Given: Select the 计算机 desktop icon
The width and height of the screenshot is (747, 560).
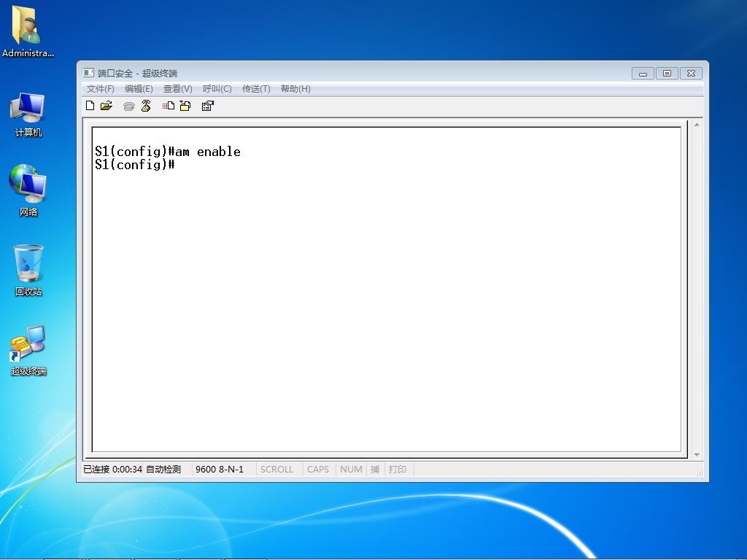Looking at the screenshot, I should 28,114.
